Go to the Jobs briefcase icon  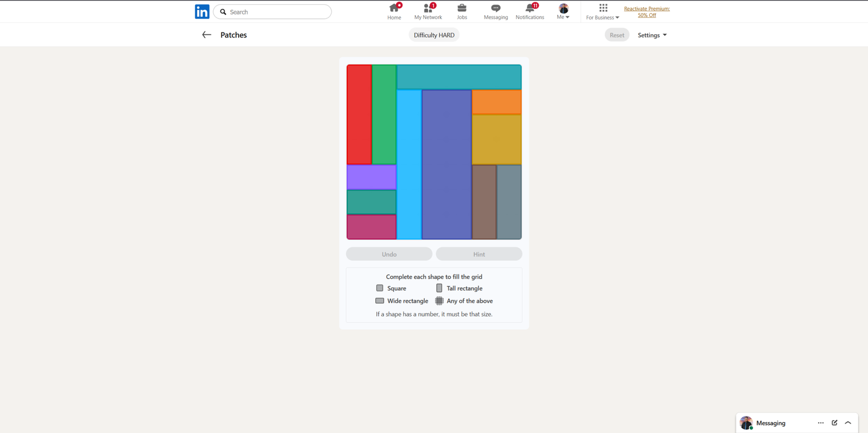pos(462,8)
